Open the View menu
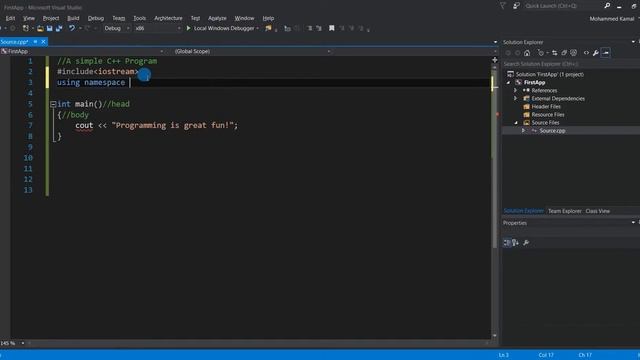Screen dimensions: 640x360 pyautogui.click(x=29, y=18)
